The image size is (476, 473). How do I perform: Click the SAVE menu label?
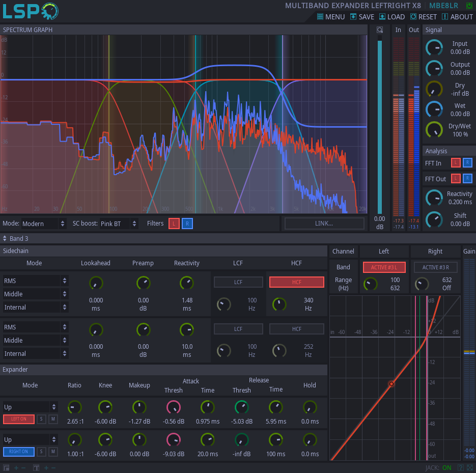367,17
